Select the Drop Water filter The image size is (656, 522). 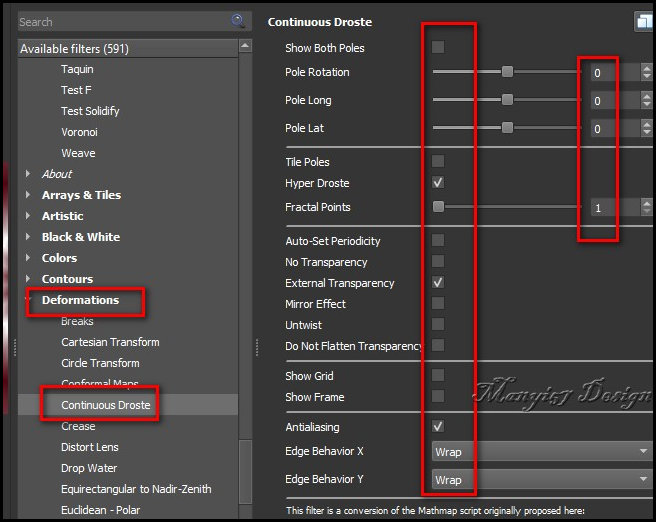(x=89, y=468)
